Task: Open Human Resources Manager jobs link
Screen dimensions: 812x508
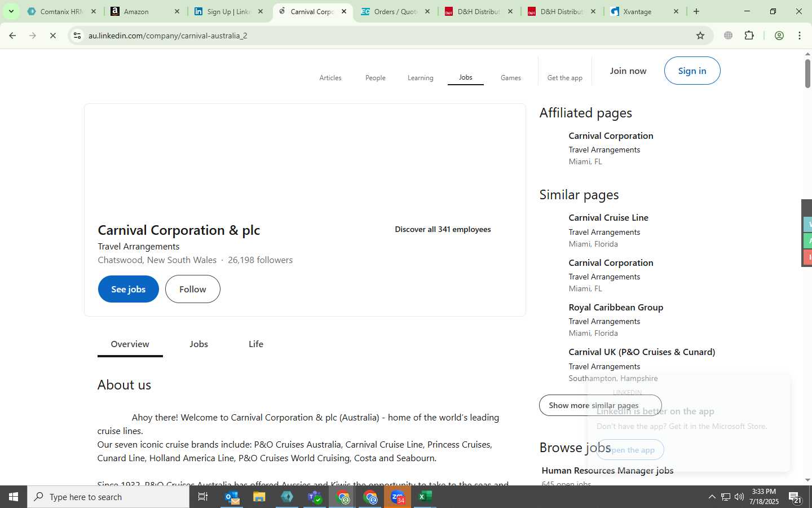Action: [607, 471]
